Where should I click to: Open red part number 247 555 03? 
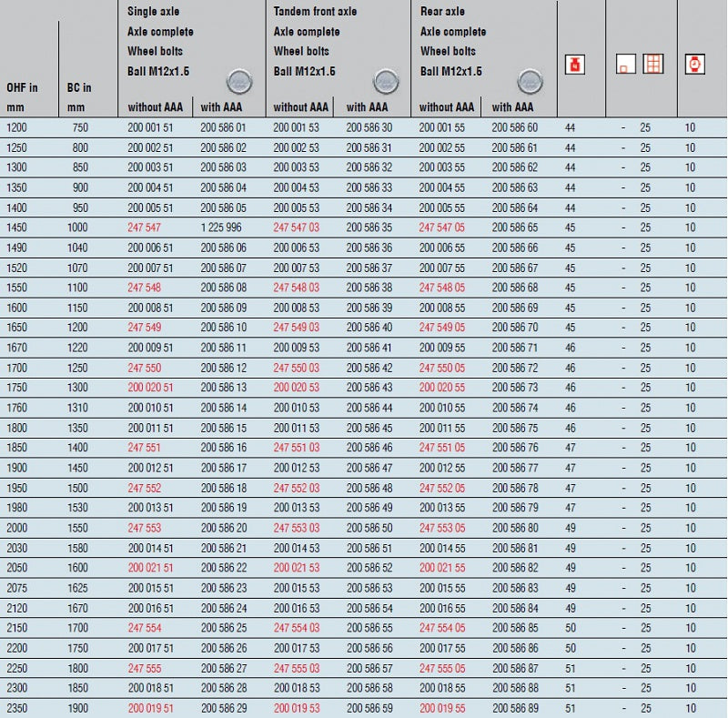coord(297,668)
